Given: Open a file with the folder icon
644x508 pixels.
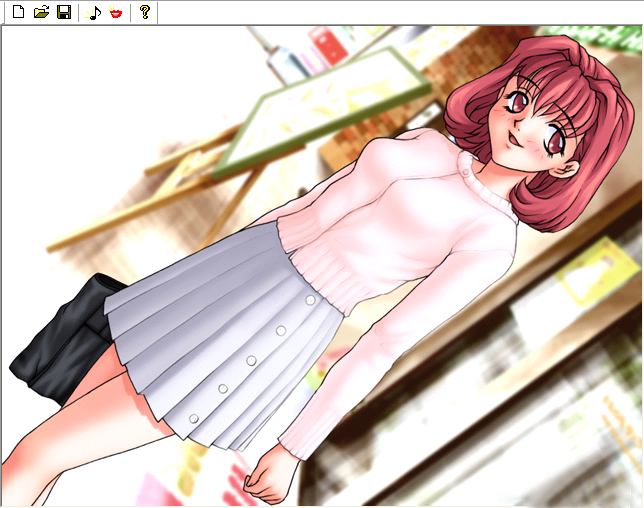Looking at the screenshot, I should click(41, 13).
